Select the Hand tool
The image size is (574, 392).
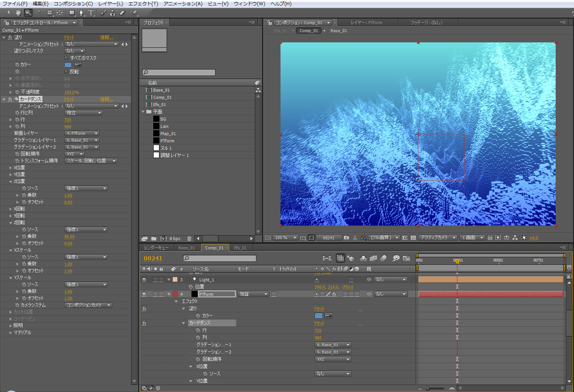coord(18,13)
